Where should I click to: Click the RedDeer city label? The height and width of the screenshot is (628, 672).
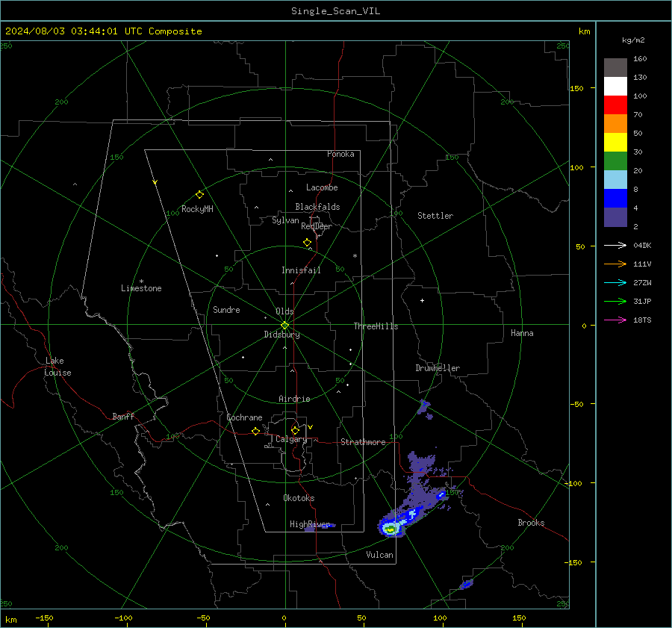click(317, 226)
